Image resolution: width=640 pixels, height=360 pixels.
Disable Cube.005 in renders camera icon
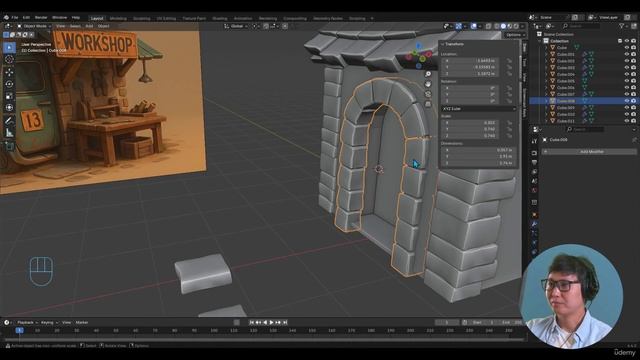633,81
